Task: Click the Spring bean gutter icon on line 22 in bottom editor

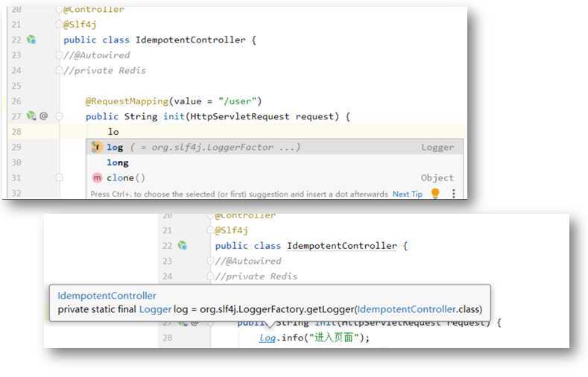Action: click(x=183, y=245)
